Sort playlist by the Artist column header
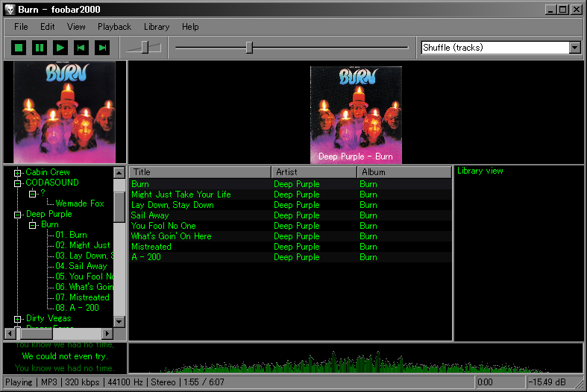The height and width of the screenshot is (392, 587). (x=314, y=172)
